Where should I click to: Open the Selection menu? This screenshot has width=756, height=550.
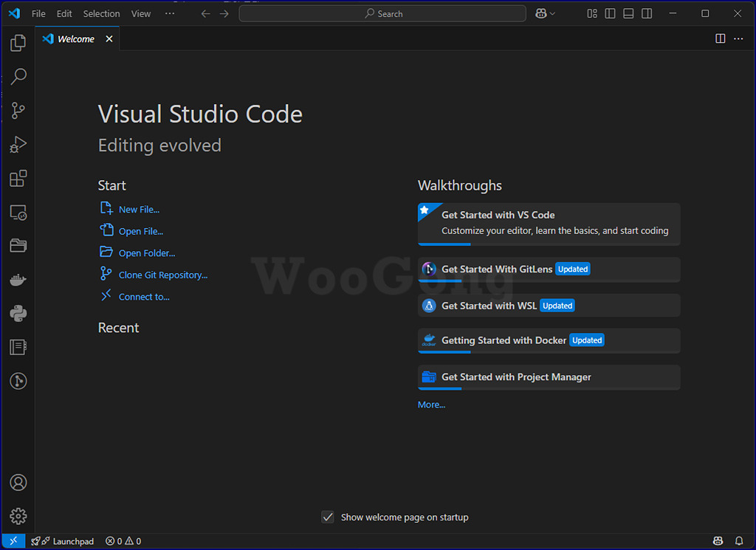(x=101, y=13)
